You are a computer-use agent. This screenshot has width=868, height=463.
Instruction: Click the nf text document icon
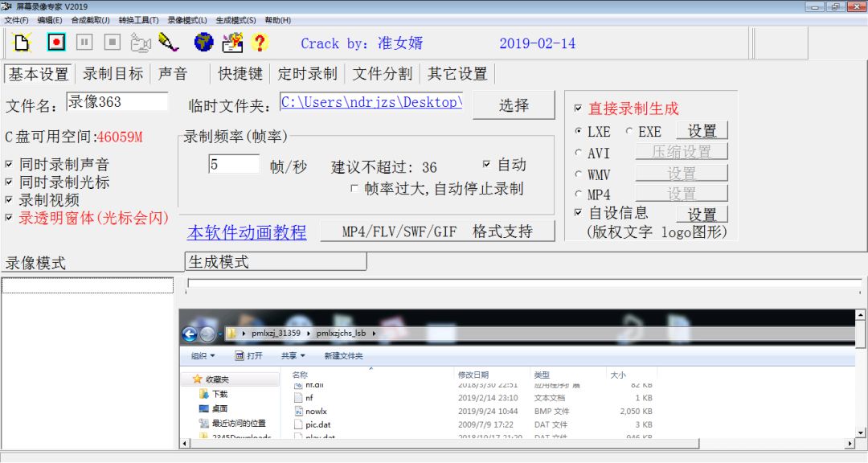point(298,398)
